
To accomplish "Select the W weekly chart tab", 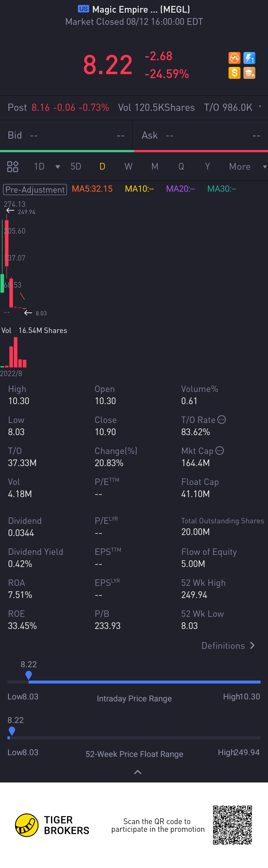I will [129, 166].
